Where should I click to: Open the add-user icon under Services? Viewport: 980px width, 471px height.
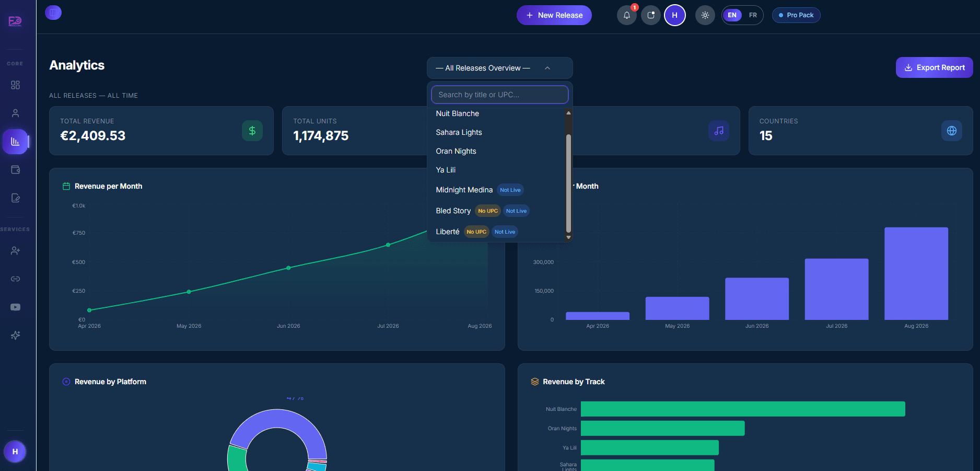click(x=15, y=251)
